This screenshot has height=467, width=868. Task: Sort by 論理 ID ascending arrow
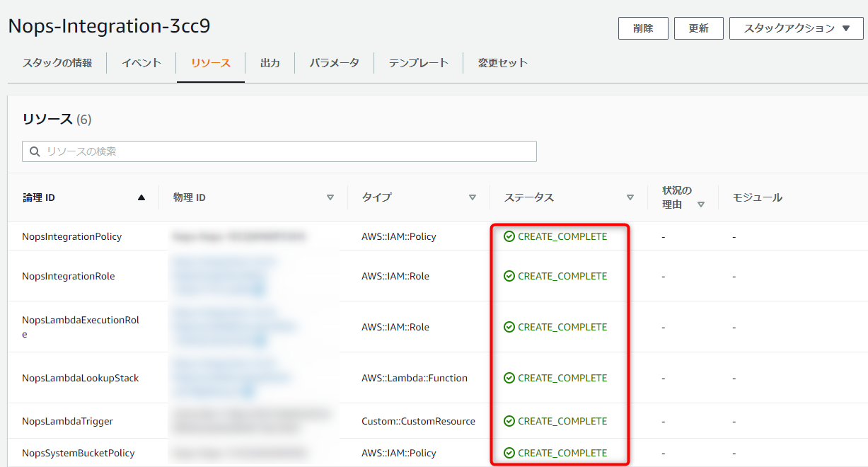click(141, 198)
